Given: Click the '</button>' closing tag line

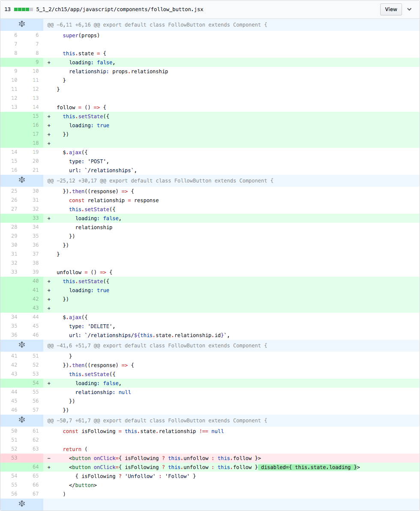Looking at the screenshot, I should pyautogui.click(x=83, y=485).
